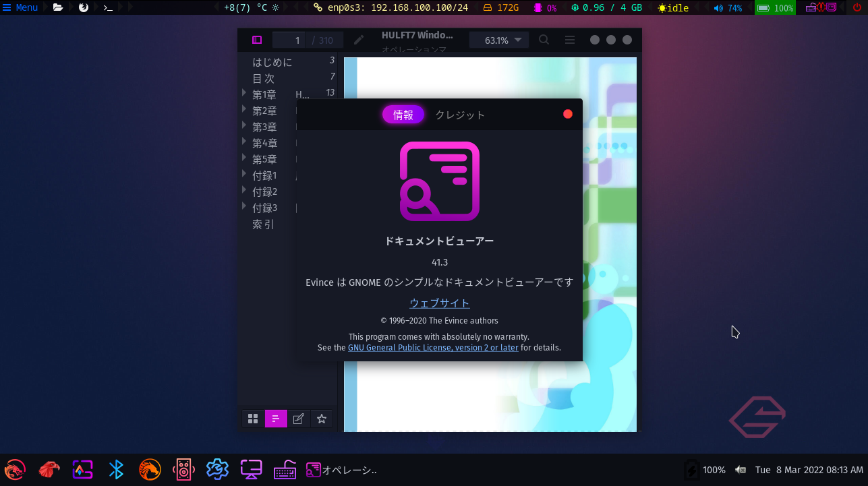Open GNU General Public License link

click(433, 348)
